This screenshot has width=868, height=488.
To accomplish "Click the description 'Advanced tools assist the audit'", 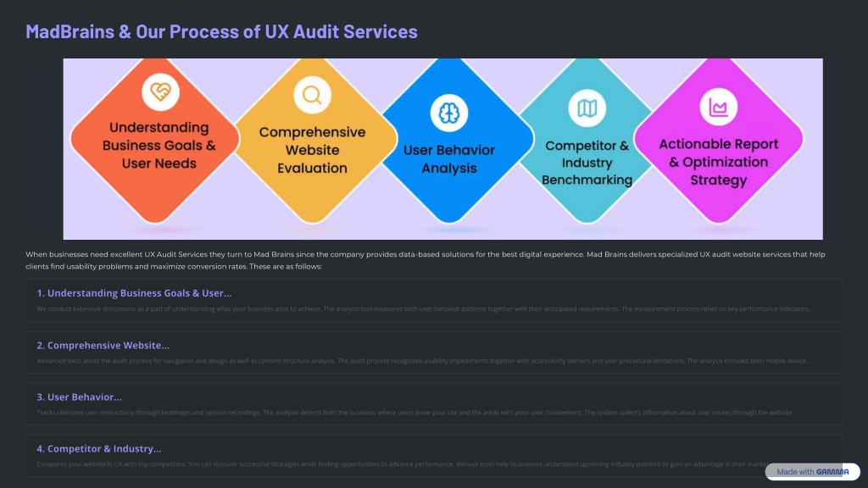I will [424, 361].
